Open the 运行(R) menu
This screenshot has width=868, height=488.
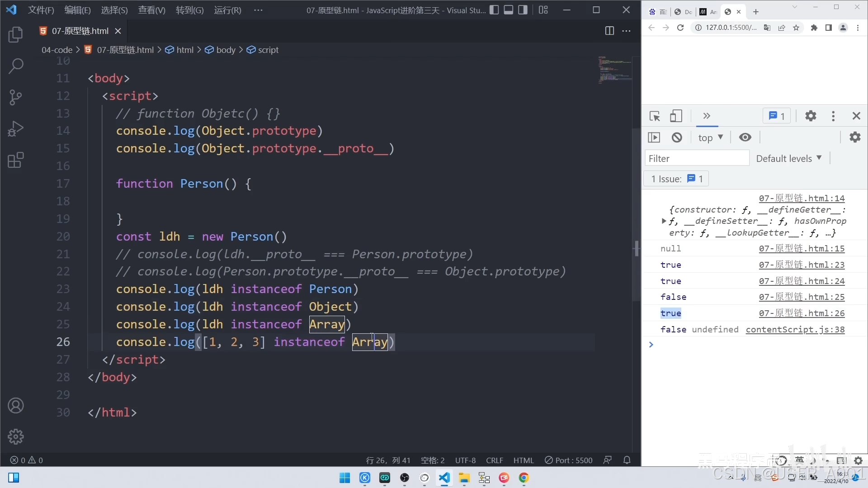click(227, 10)
